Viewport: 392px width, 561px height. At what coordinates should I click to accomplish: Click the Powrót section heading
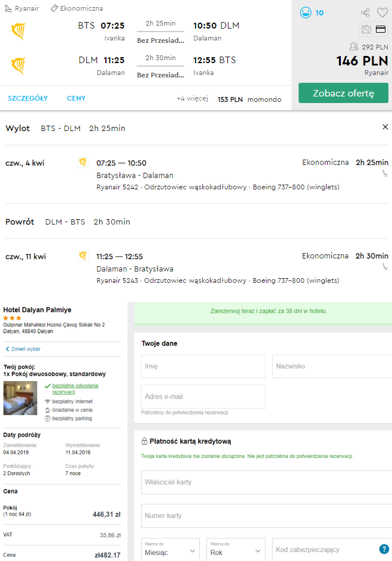[x=20, y=222]
